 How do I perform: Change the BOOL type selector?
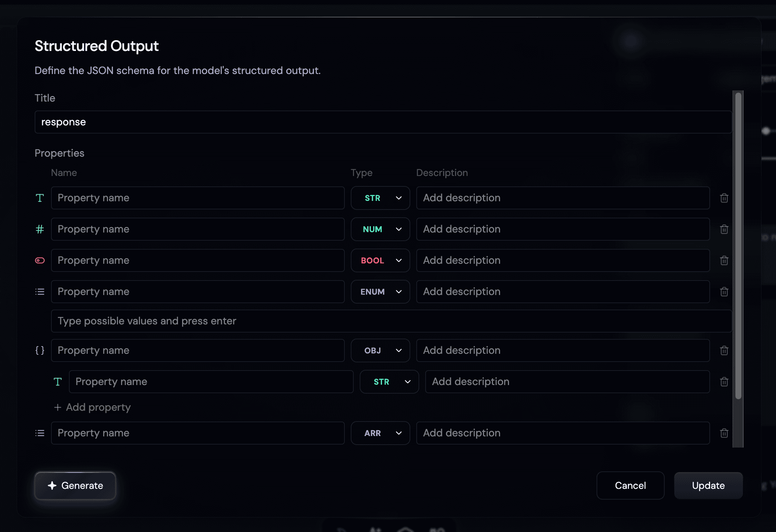pyautogui.click(x=380, y=260)
